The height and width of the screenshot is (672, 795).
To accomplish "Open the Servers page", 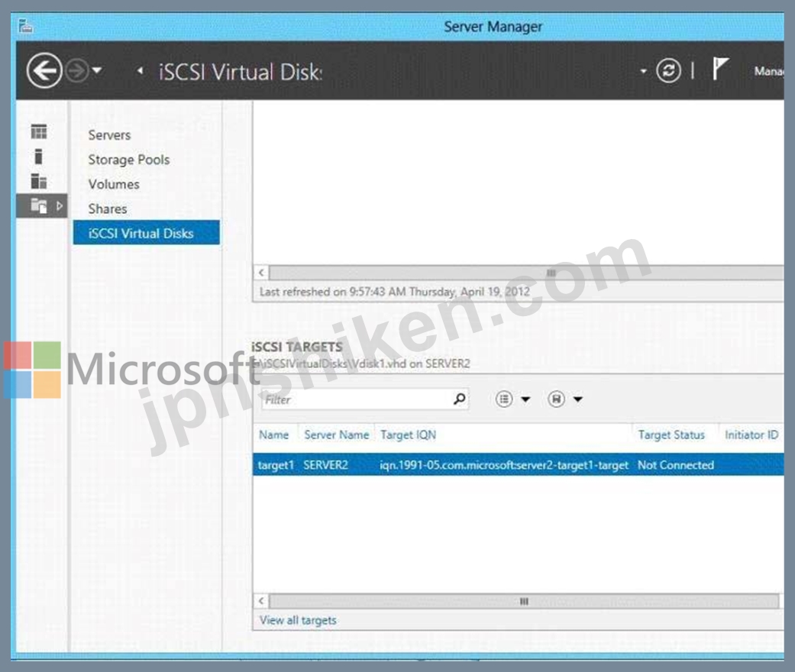I will (109, 135).
